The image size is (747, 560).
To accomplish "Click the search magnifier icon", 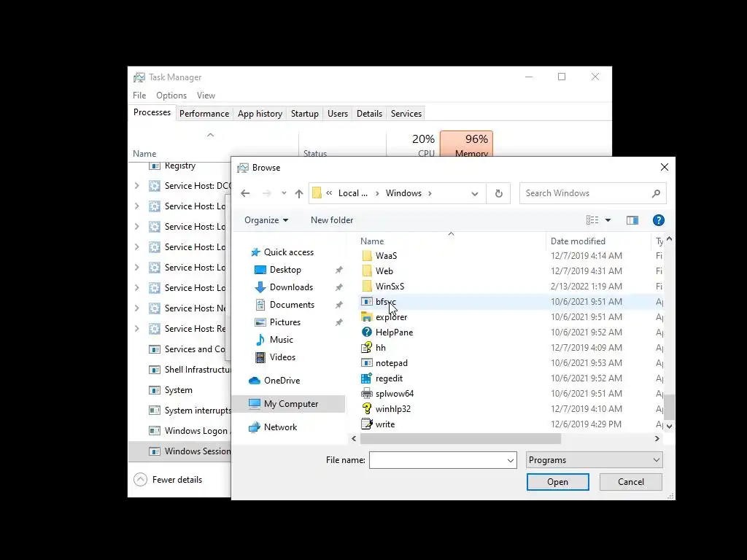I will tap(656, 193).
